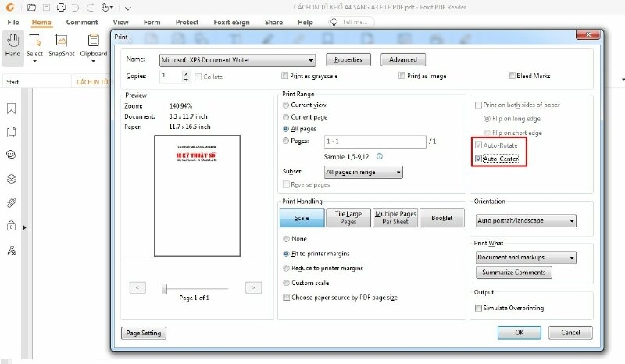Enable Choose paper source by PDF page size

[x=286, y=297]
